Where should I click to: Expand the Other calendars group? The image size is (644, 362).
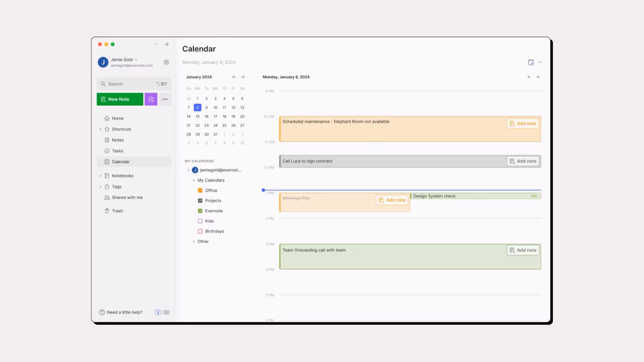pos(194,241)
